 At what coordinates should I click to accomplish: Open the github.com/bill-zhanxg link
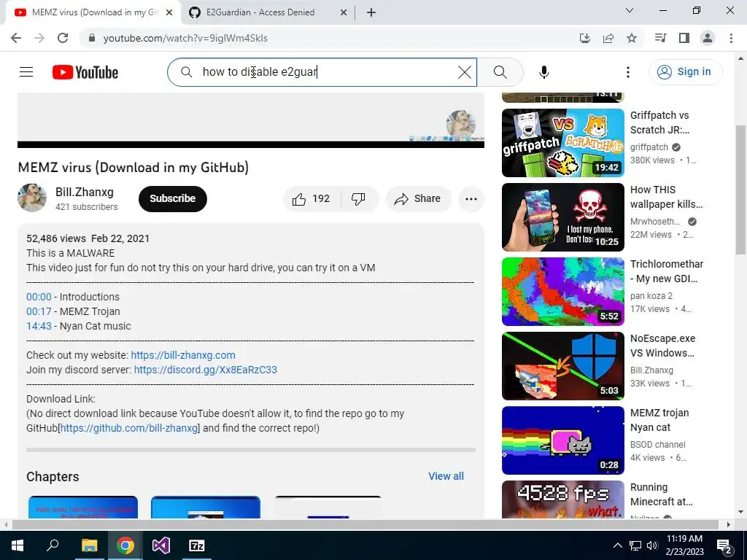128,428
